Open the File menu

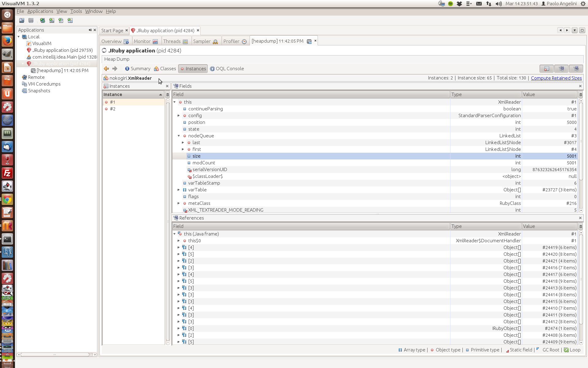tap(20, 11)
